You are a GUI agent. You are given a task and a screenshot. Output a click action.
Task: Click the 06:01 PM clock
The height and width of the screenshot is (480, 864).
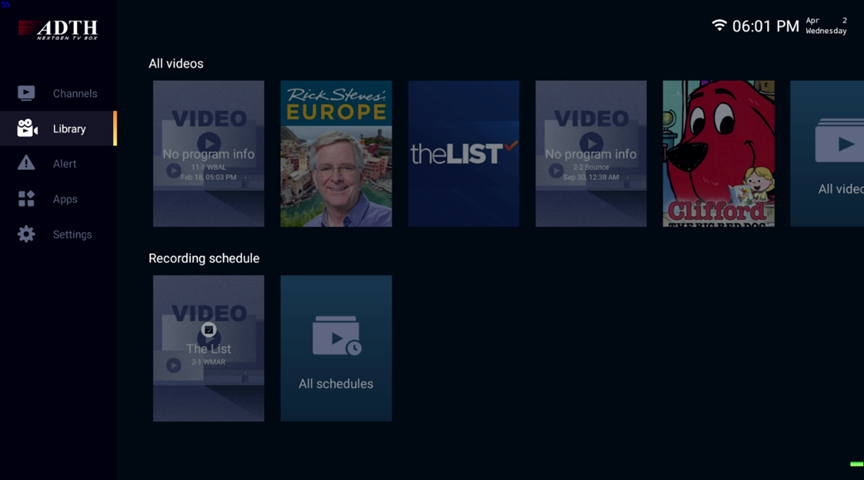pyautogui.click(x=765, y=26)
